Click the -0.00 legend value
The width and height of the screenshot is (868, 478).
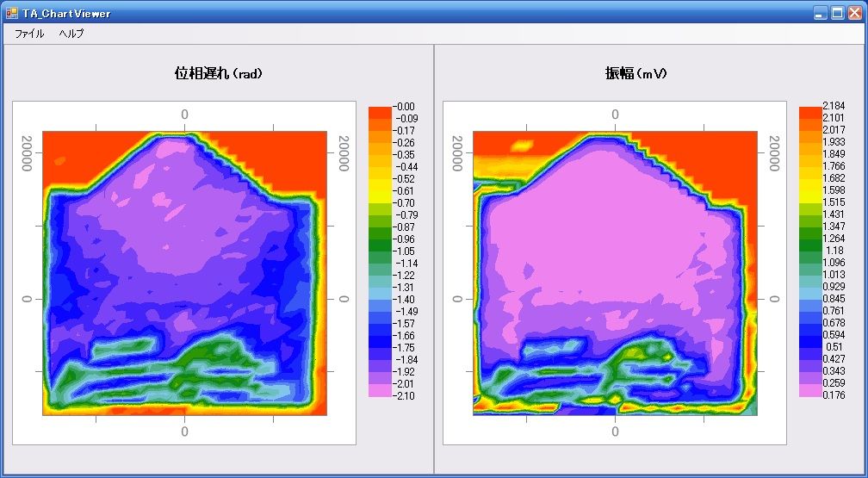pyautogui.click(x=403, y=106)
